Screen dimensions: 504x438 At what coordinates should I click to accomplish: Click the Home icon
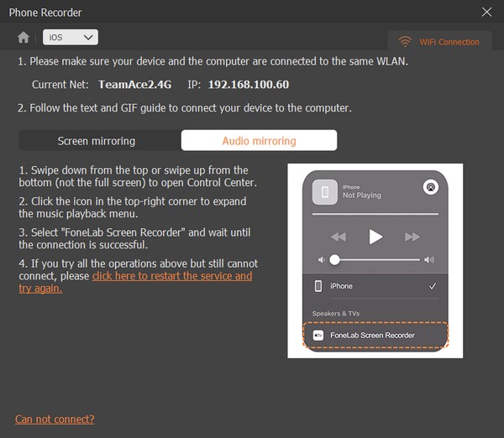[x=24, y=37]
